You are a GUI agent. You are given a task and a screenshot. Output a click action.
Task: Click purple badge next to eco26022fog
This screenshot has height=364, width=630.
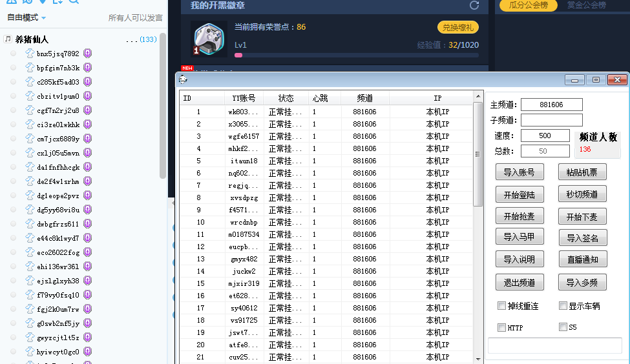tap(88, 252)
